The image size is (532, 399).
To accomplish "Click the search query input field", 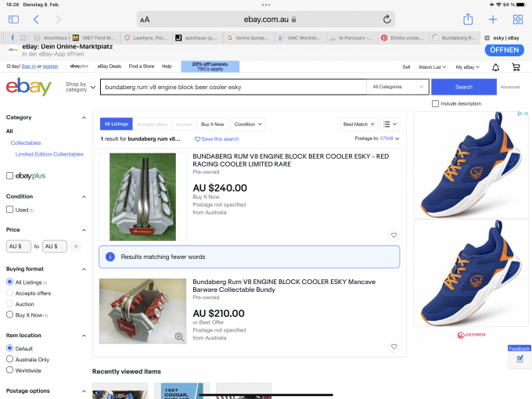I will tap(233, 87).
